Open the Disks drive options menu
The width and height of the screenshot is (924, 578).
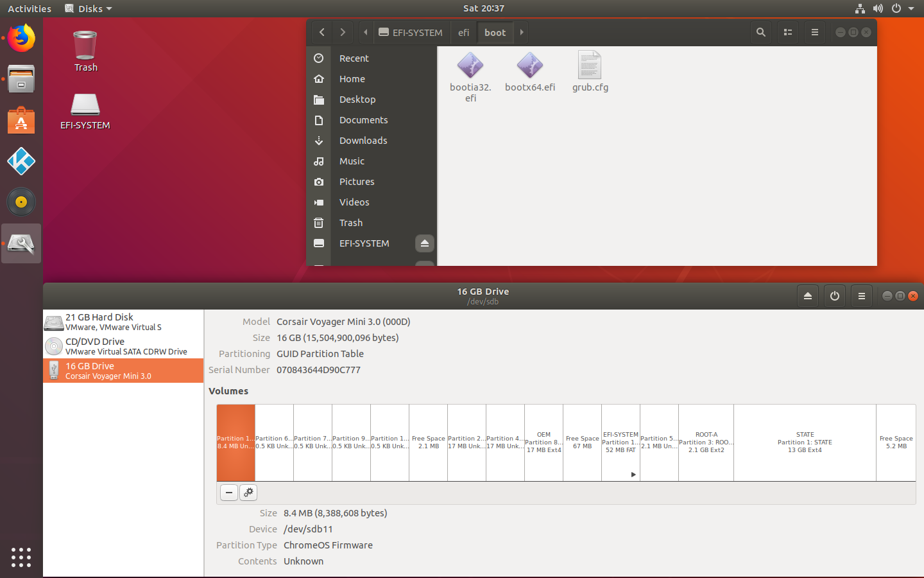coord(862,296)
